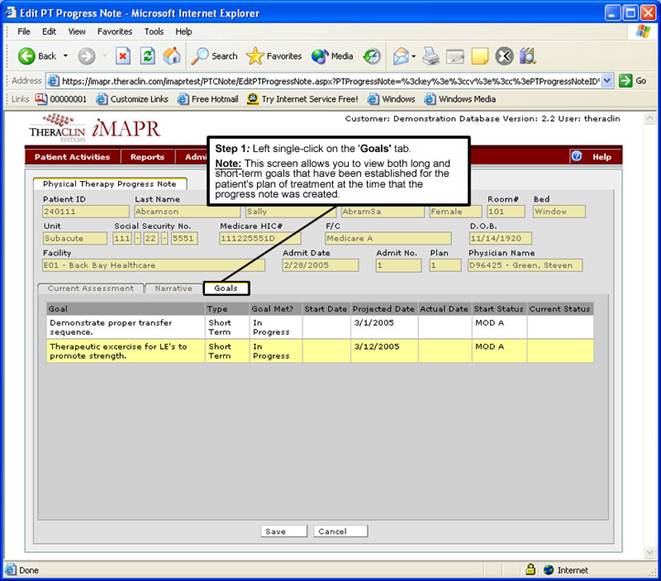Screen dimensions: 661x581
Task: Expand the Back button history dropdown
Action: click(x=66, y=56)
